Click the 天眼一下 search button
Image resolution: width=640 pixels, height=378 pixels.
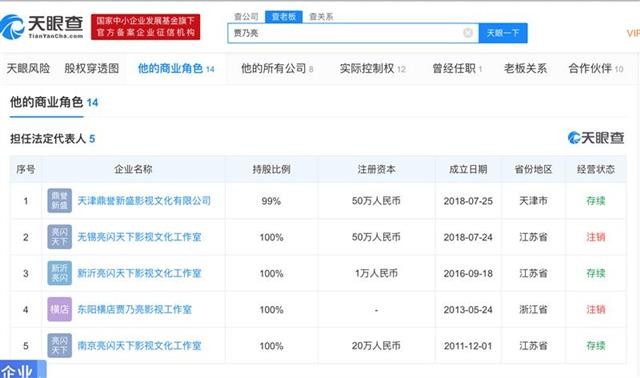click(x=503, y=33)
